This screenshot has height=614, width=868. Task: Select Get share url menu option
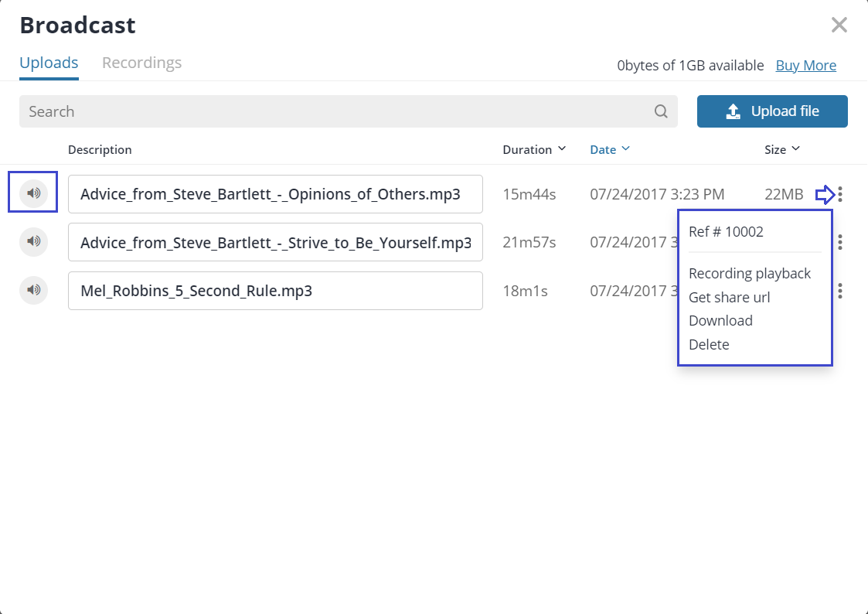click(729, 298)
